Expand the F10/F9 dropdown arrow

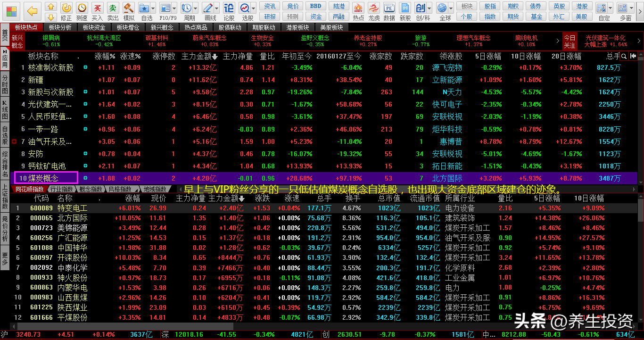(x=174, y=8)
